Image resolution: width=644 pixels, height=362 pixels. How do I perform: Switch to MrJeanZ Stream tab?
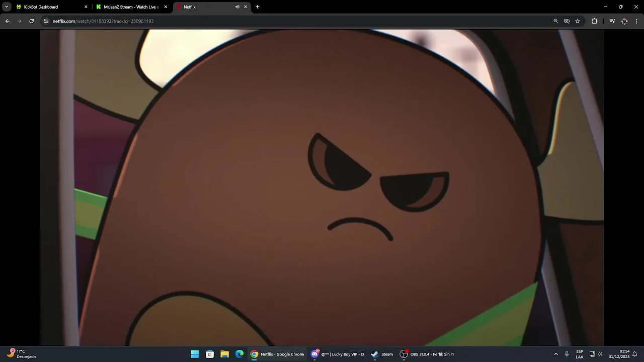click(132, 7)
